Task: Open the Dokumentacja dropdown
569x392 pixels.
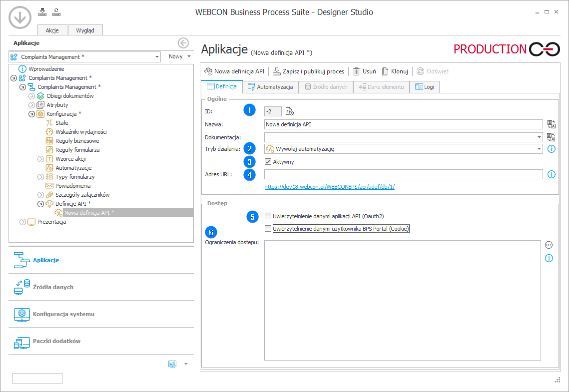Action: coord(539,137)
